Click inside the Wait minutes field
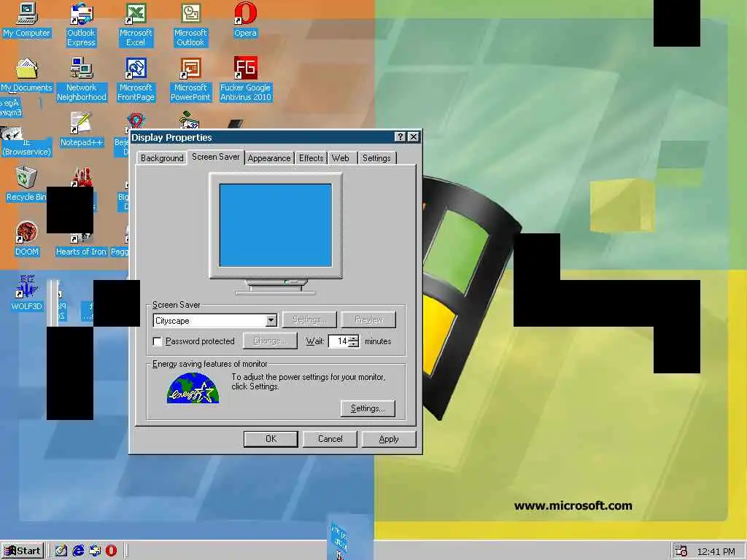 click(338, 341)
